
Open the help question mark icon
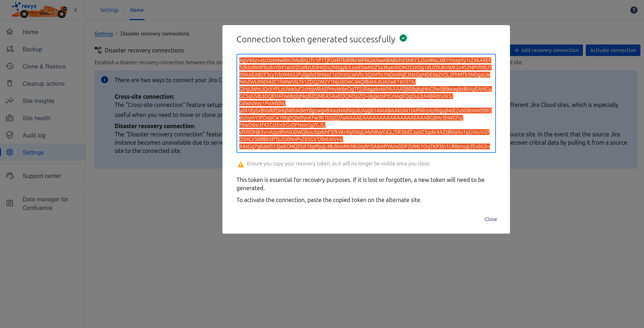tap(634, 10)
